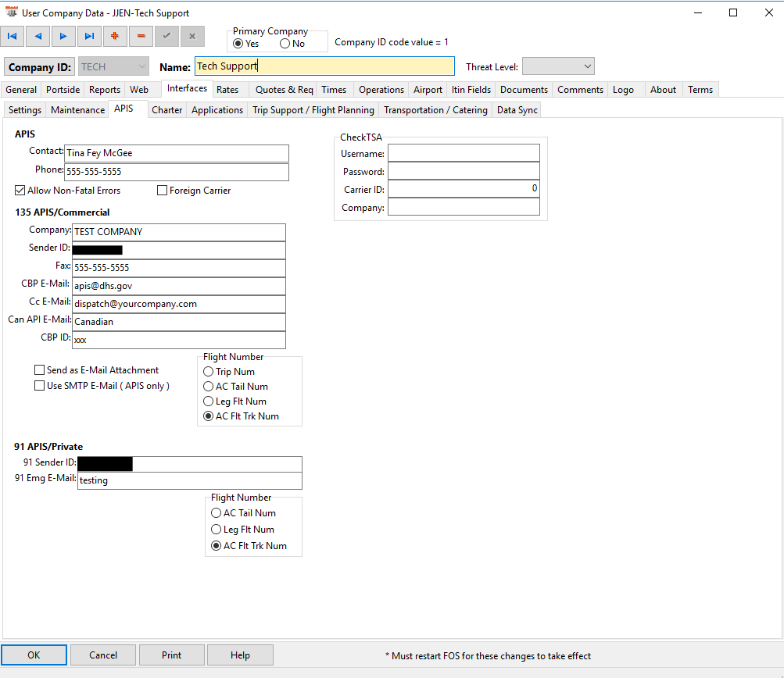Open the Settings sub-tab
This screenshot has height=678, width=784.
click(x=25, y=110)
